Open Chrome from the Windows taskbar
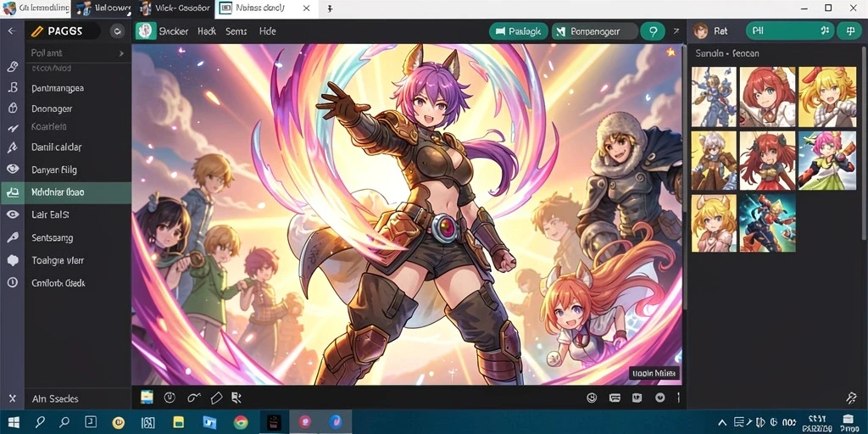This screenshot has width=868, height=434. 240,422
